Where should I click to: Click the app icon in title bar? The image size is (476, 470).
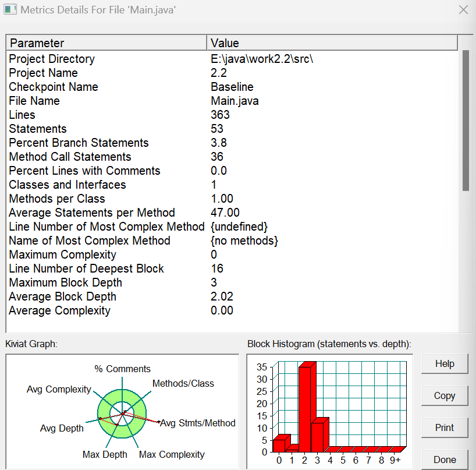[x=10, y=9]
